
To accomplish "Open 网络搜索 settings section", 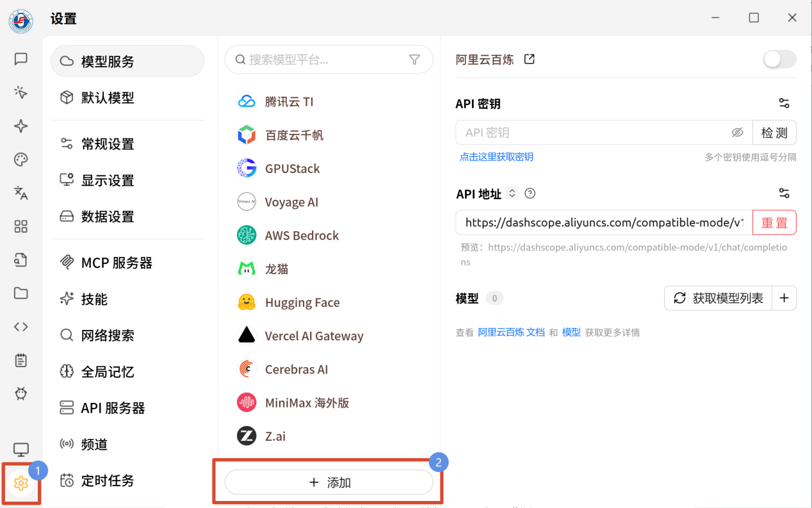I will point(127,335).
